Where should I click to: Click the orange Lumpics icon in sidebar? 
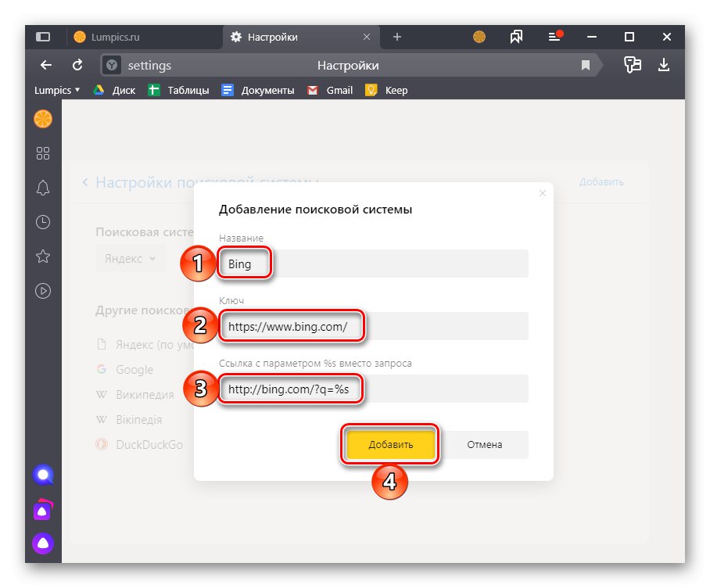(x=43, y=119)
